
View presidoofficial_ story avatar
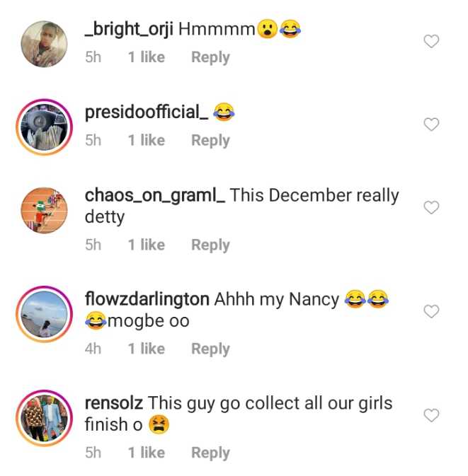45,127
